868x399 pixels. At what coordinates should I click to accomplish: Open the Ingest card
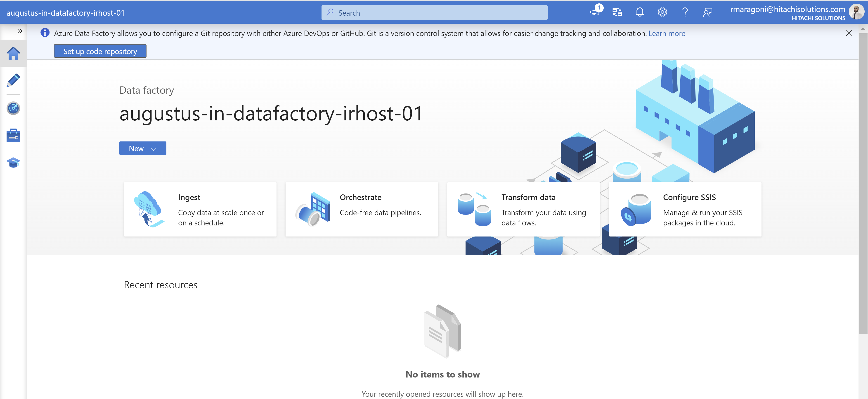click(200, 209)
